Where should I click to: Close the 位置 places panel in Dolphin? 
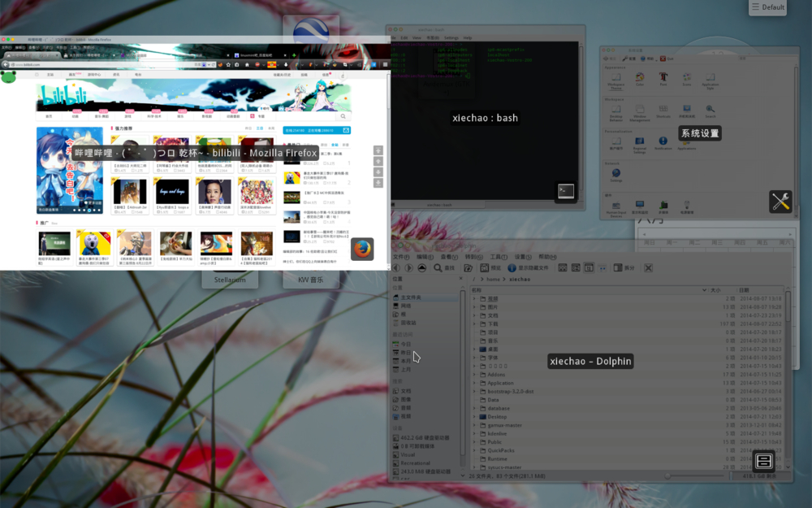tap(460, 279)
